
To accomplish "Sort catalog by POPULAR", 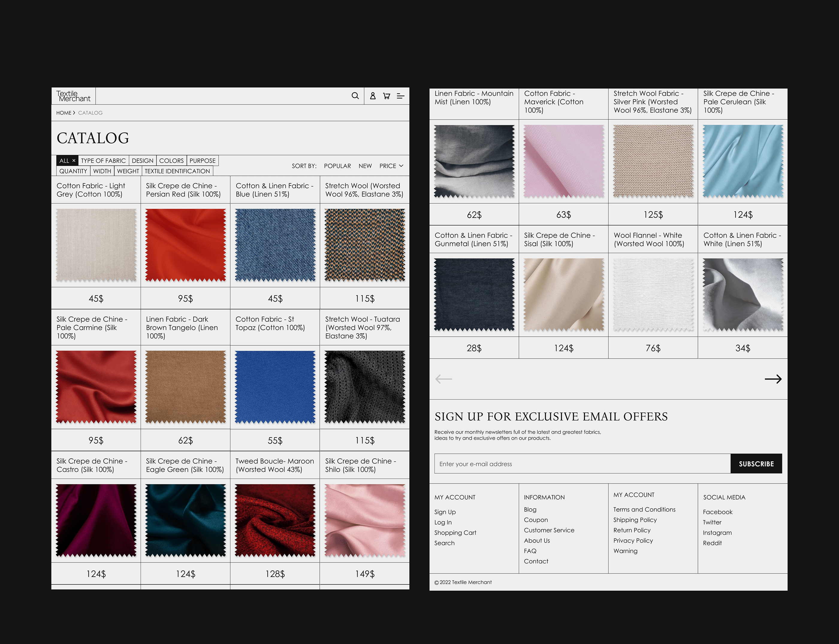I will coord(337,166).
